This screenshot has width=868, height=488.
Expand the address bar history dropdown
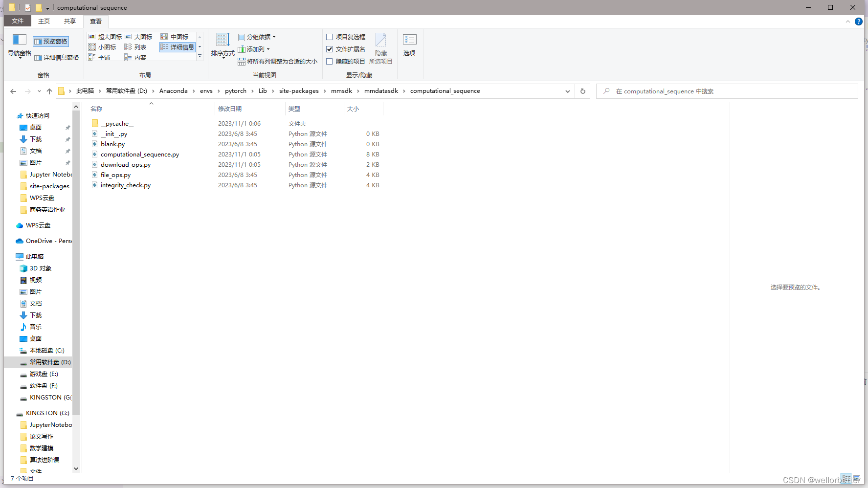pos(567,91)
